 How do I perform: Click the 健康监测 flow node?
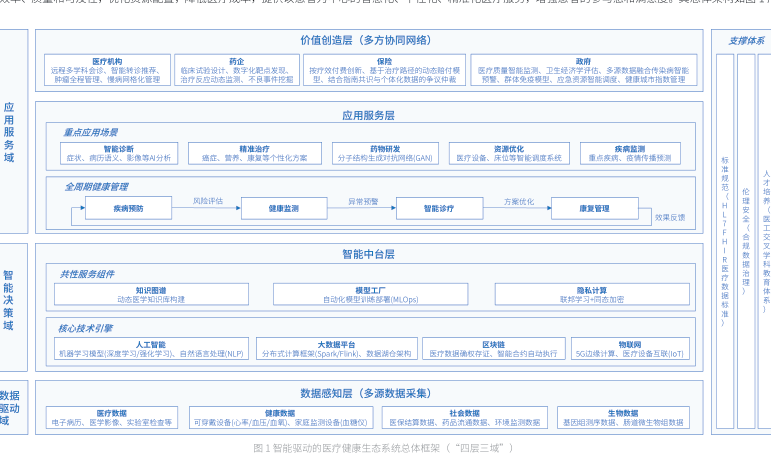(x=283, y=208)
